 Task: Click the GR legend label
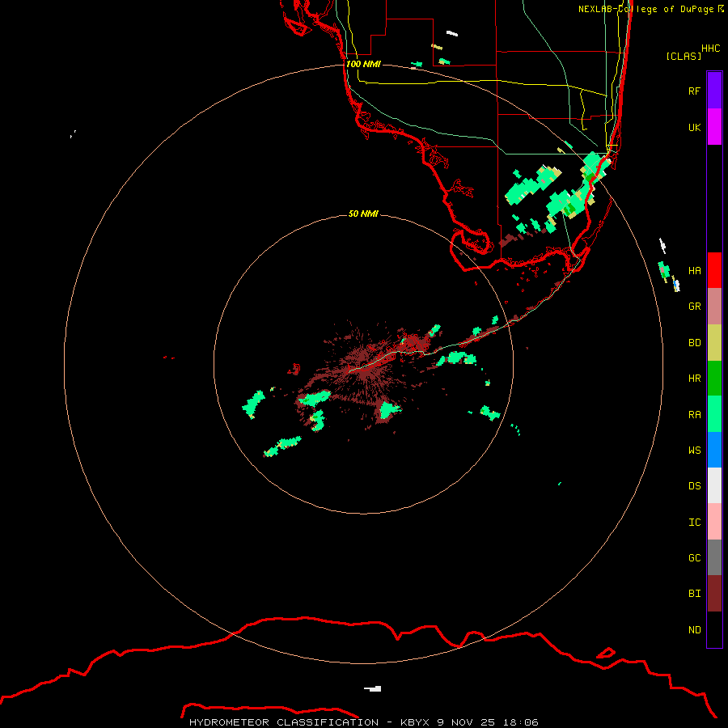click(694, 307)
